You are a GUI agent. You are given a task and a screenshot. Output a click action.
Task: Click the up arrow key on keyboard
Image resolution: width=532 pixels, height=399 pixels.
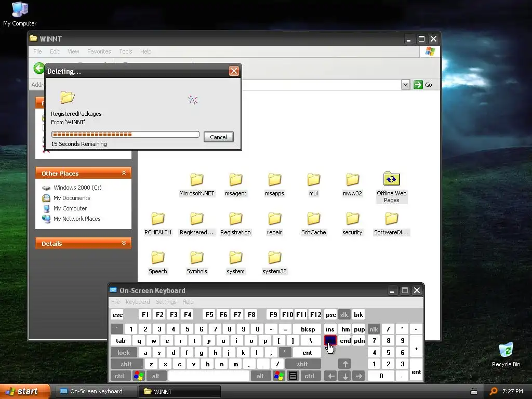(x=345, y=364)
